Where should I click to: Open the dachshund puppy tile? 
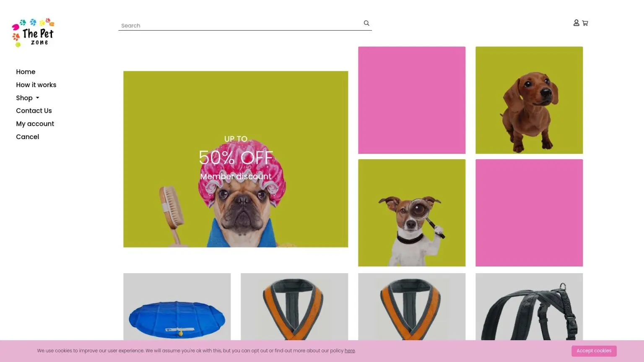(529, 100)
